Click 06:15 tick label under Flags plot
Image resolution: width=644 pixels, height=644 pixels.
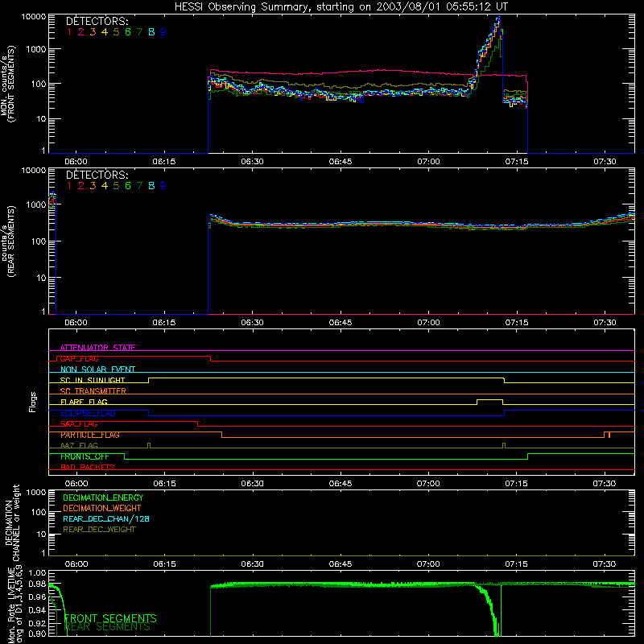(x=164, y=484)
